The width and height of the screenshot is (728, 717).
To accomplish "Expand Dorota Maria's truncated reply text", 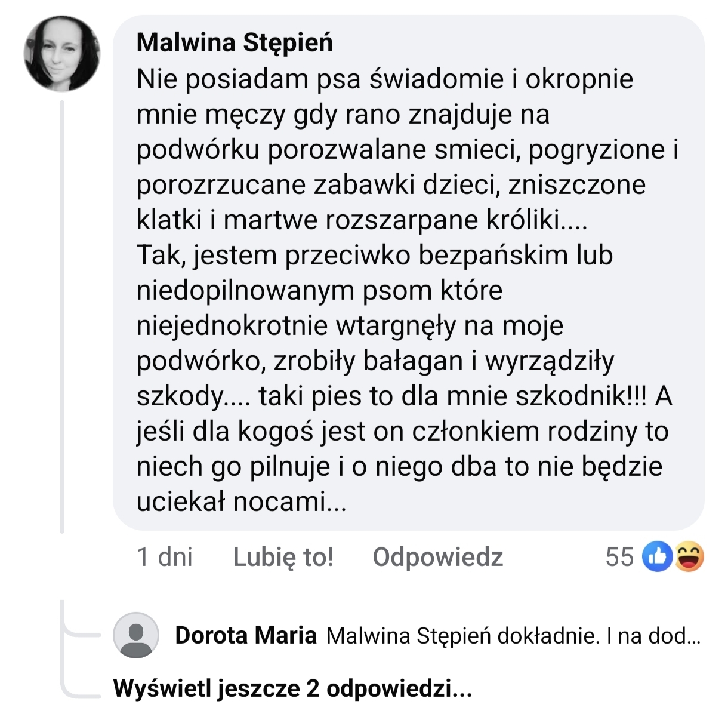I will click(x=653, y=636).
